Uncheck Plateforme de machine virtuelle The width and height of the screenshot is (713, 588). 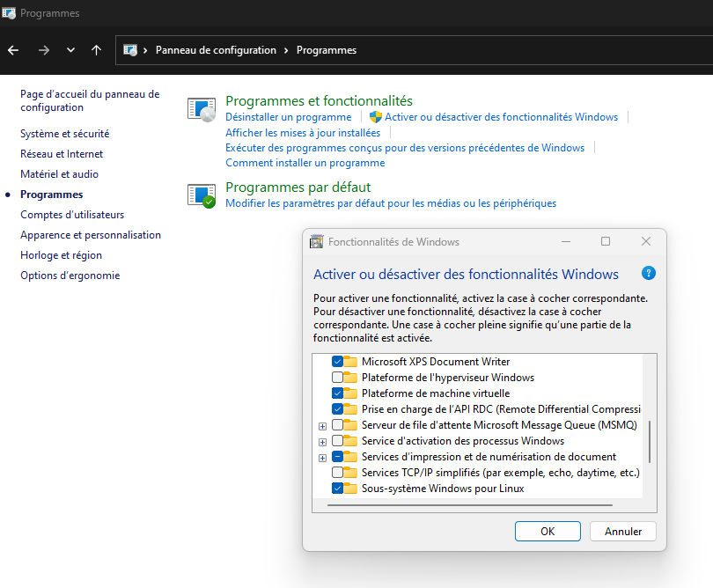(x=337, y=393)
